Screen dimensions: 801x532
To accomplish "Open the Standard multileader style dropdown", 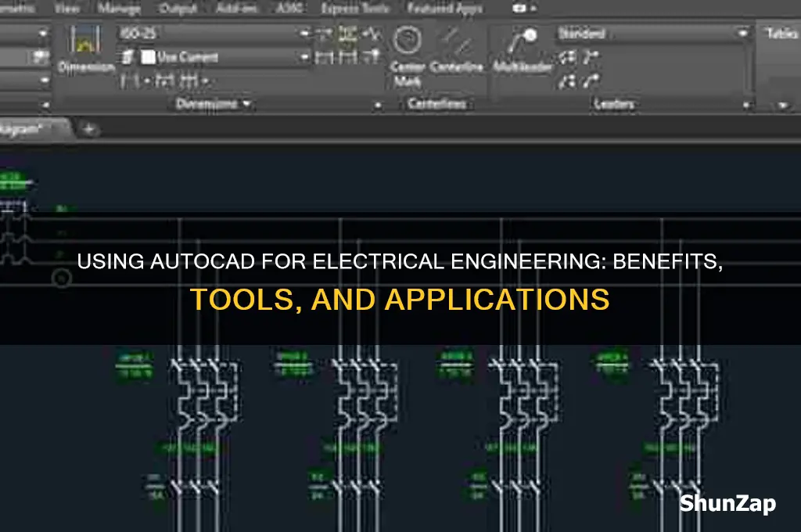I will coord(653,34).
